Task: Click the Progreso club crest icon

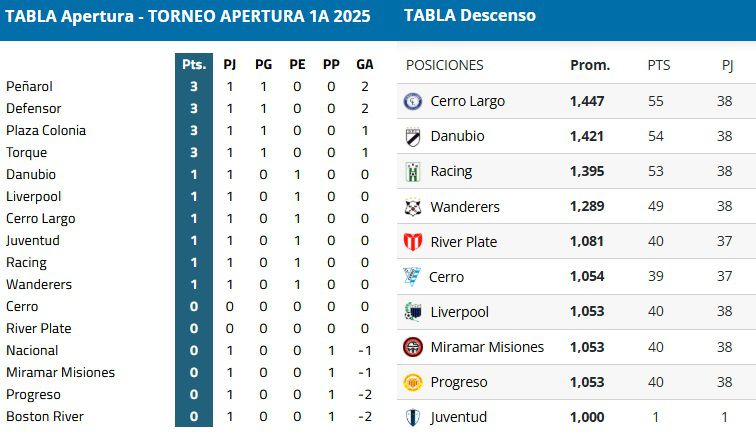Action: (413, 382)
